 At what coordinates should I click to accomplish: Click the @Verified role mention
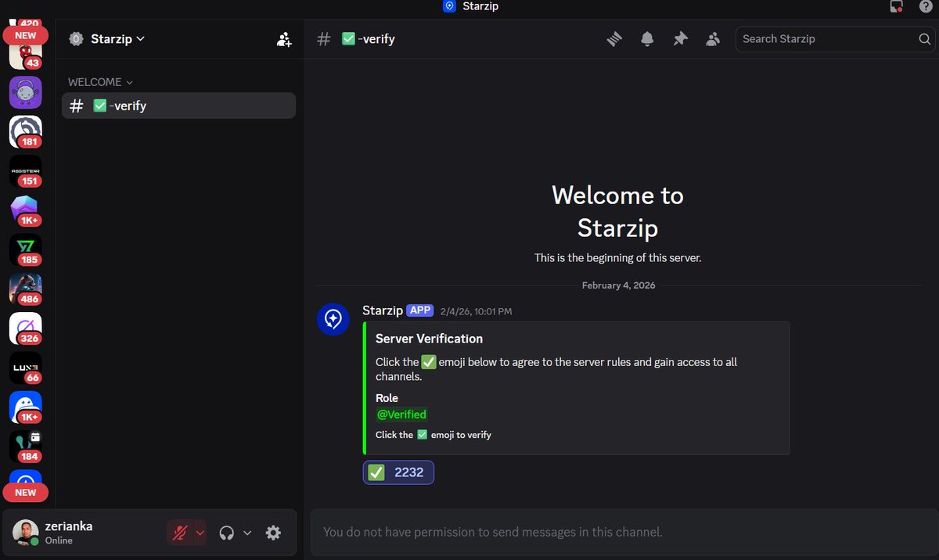click(x=401, y=415)
